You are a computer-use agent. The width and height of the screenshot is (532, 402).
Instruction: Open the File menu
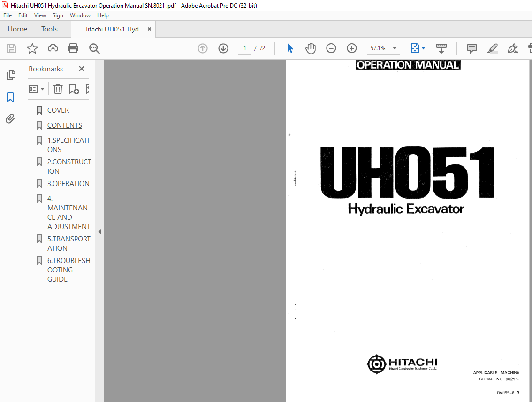tap(8, 15)
